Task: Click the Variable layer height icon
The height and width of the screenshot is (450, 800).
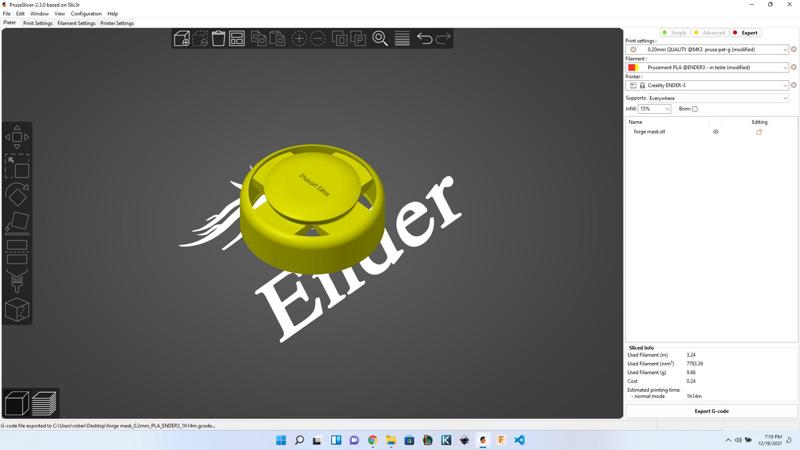Action: point(402,38)
